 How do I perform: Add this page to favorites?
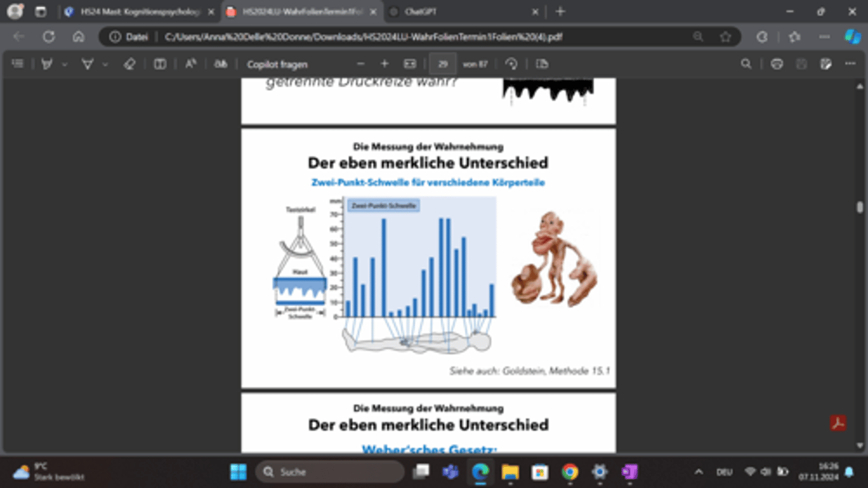coord(725,37)
